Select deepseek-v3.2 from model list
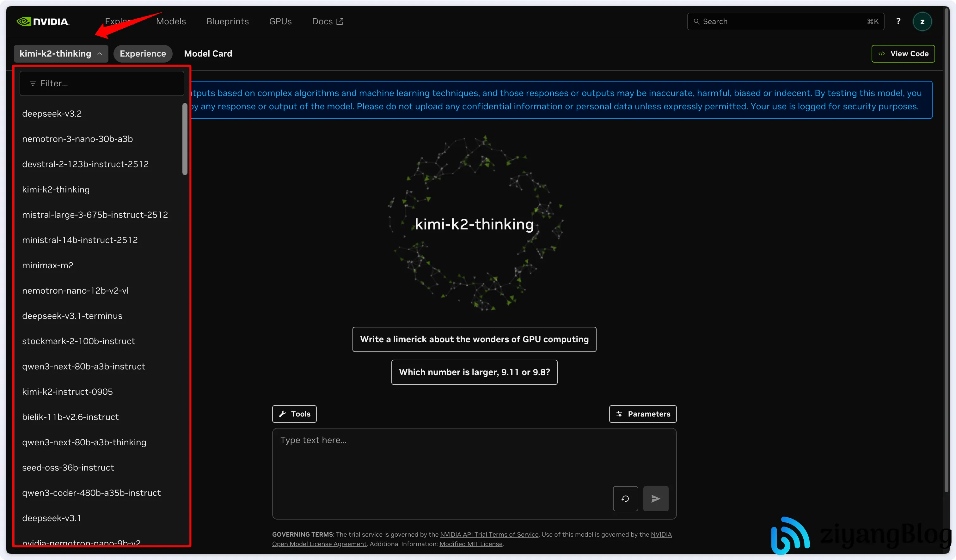The height and width of the screenshot is (560, 956). click(x=52, y=114)
